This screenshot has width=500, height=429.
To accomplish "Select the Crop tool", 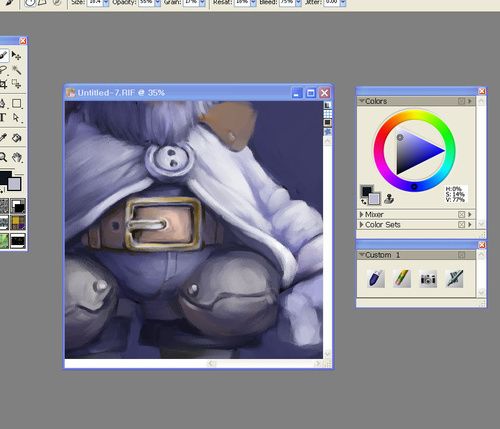I will coord(3,83).
